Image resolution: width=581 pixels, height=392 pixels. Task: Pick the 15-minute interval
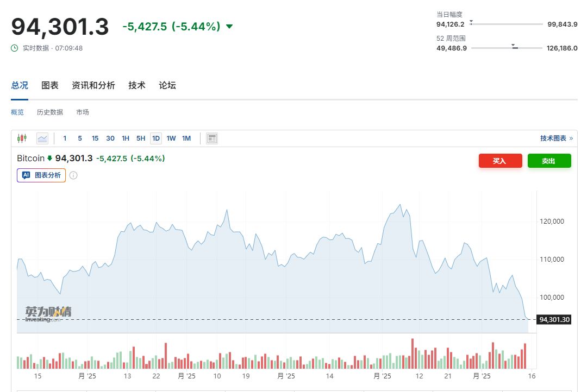[x=95, y=138]
